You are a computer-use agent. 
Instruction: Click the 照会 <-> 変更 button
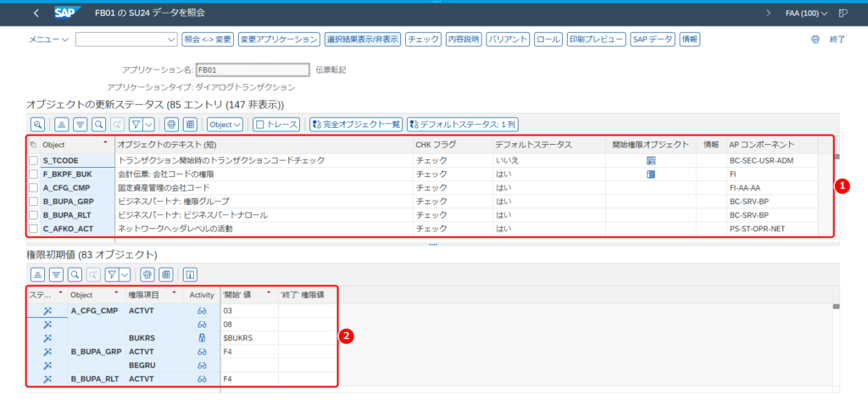pos(208,39)
